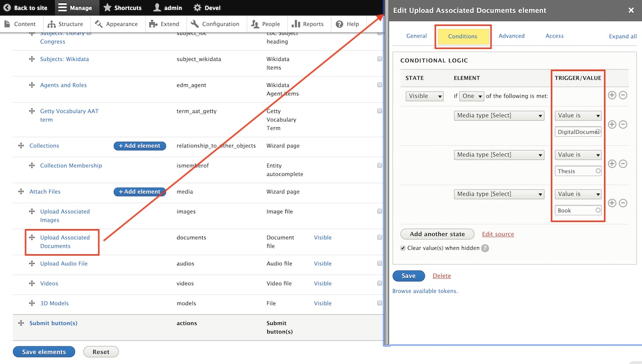642x364 pixels.
Task: Open the first Media type [Select] dropdown
Action: 499,116
